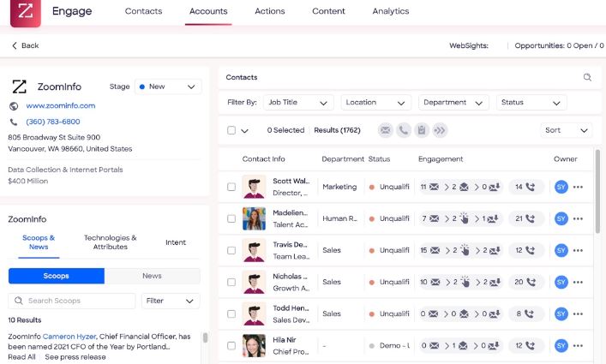Viewport: 606px width, 364px height.
Task: Open more options for Scott Wal.. row
Action: tap(579, 187)
